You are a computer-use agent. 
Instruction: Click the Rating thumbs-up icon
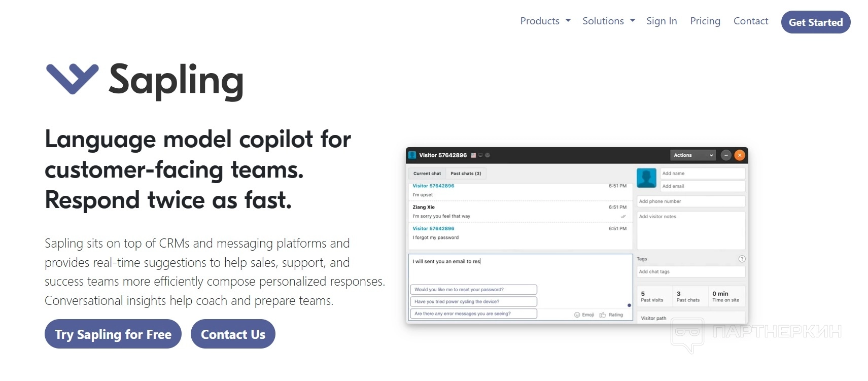click(603, 315)
